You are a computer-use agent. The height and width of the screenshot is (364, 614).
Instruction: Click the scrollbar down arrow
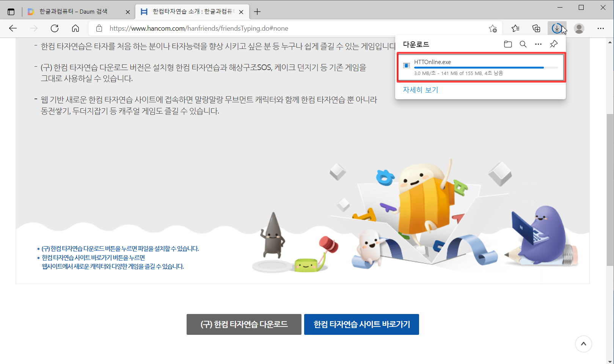pyautogui.click(x=610, y=361)
